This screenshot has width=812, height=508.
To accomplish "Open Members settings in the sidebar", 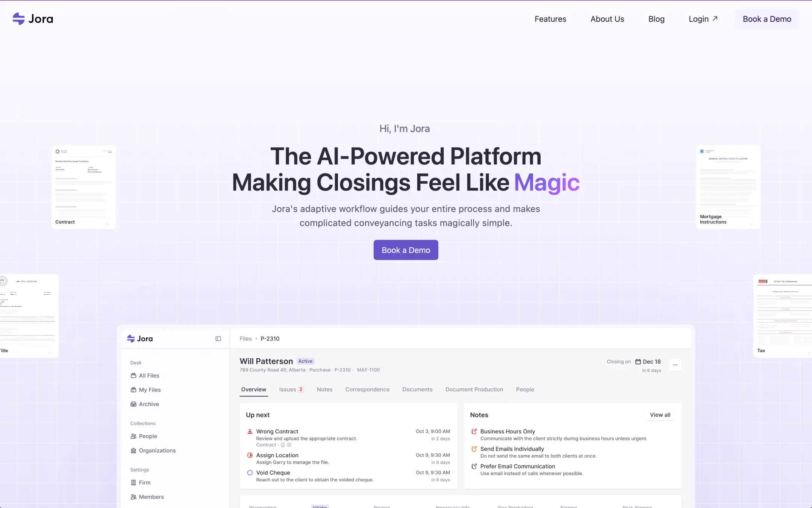I will [151, 497].
